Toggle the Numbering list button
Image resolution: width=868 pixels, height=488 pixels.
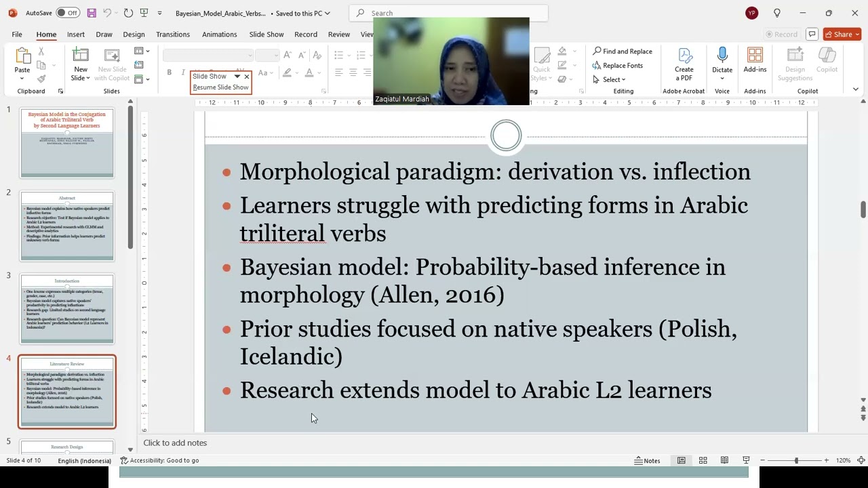tap(360, 55)
